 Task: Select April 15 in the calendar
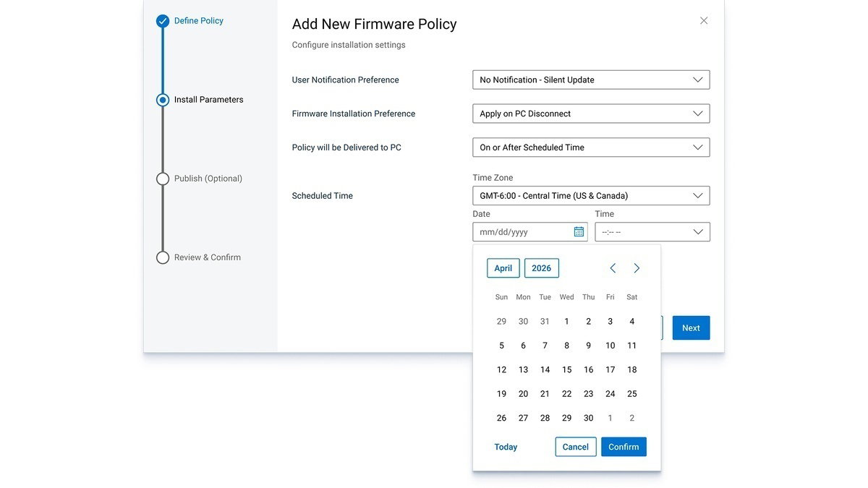click(567, 369)
